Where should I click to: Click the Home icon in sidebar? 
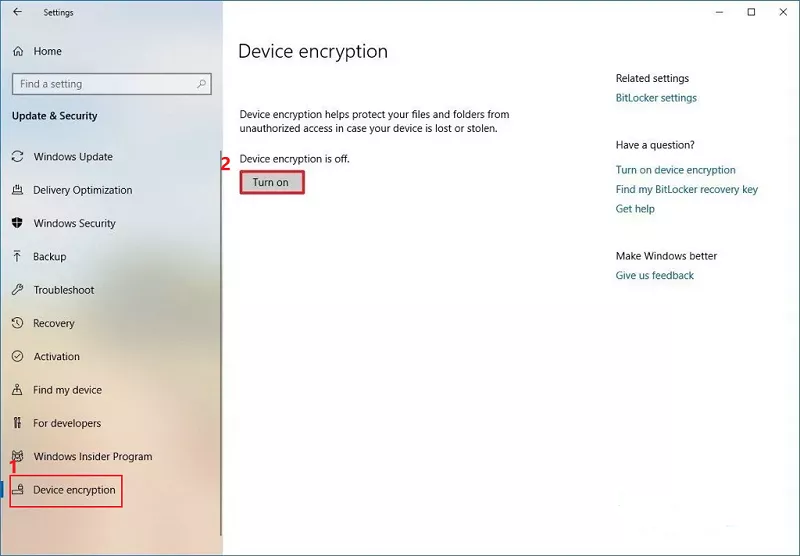click(x=17, y=51)
